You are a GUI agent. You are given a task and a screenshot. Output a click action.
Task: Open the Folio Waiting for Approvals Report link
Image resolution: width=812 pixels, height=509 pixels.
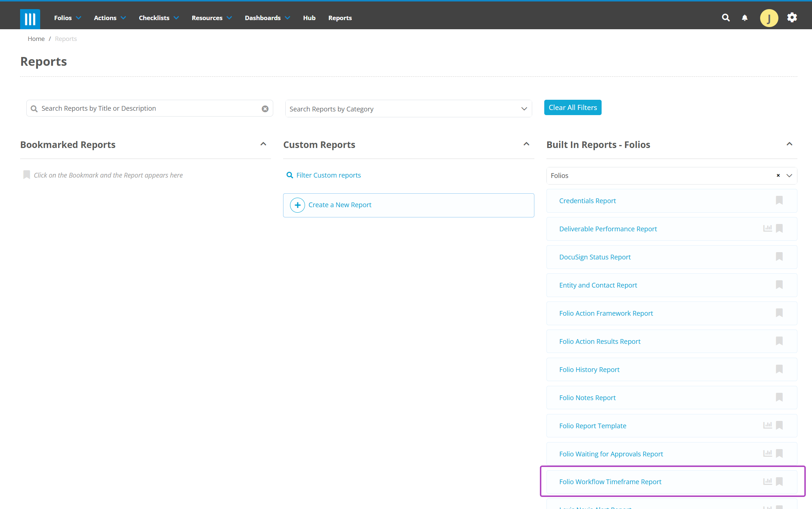click(611, 454)
